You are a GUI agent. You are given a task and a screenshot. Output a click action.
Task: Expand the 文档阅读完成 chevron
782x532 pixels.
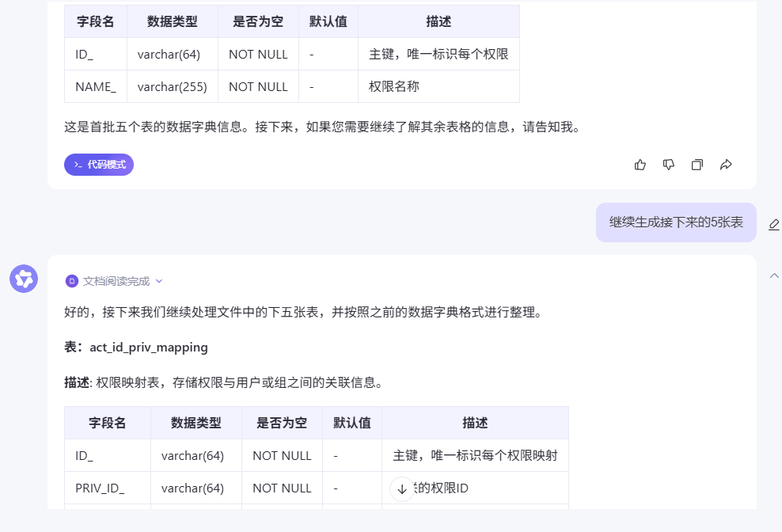[159, 281]
